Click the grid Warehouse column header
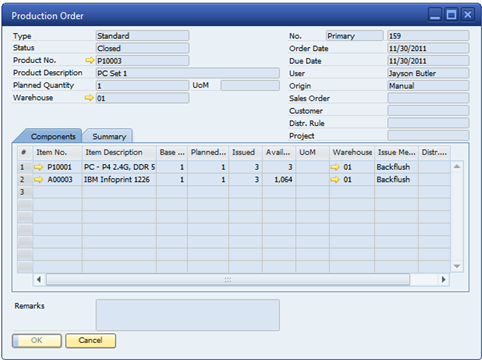 coord(352,152)
